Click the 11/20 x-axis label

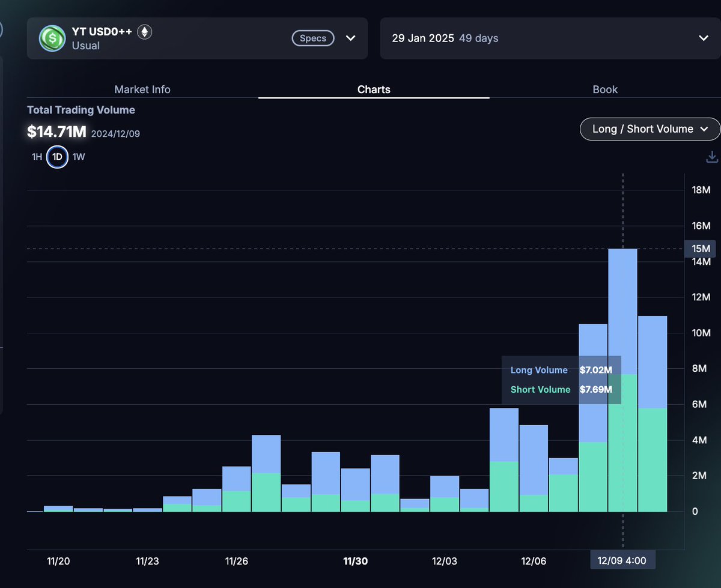tap(58, 561)
